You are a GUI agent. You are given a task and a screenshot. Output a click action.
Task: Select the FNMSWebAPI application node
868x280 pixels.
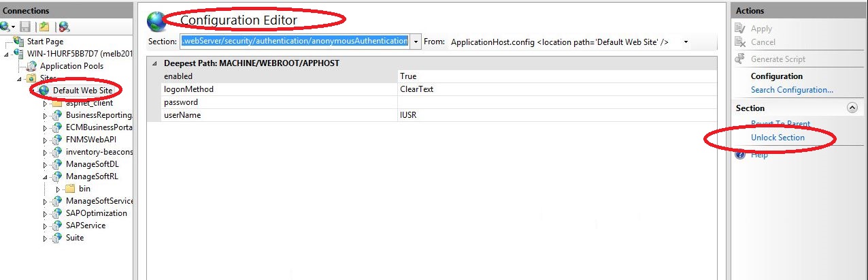[x=90, y=140]
